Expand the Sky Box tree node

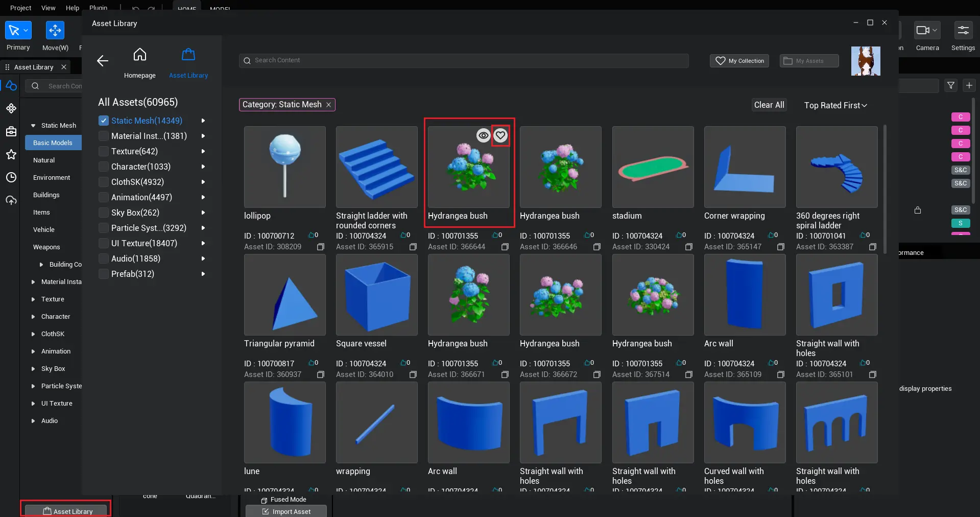(x=33, y=369)
